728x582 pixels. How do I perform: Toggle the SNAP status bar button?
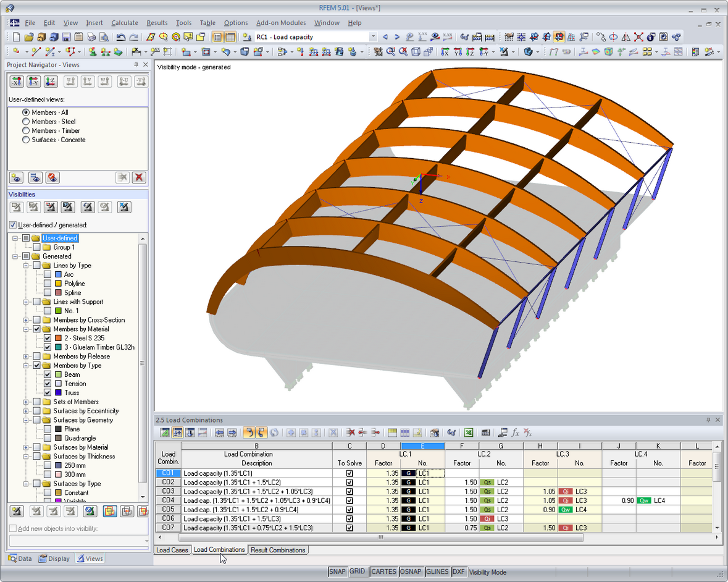[x=338, y=571]
